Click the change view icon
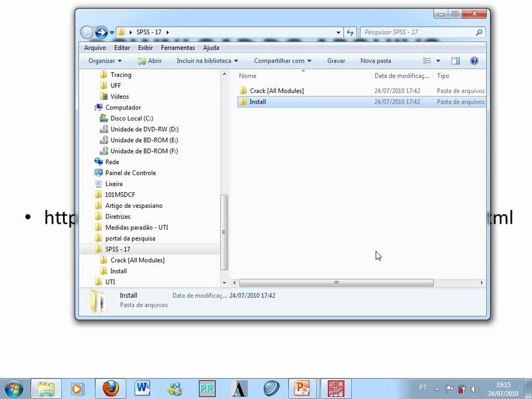This screenshot has width=532, height=399. click(x=427, y=61)
